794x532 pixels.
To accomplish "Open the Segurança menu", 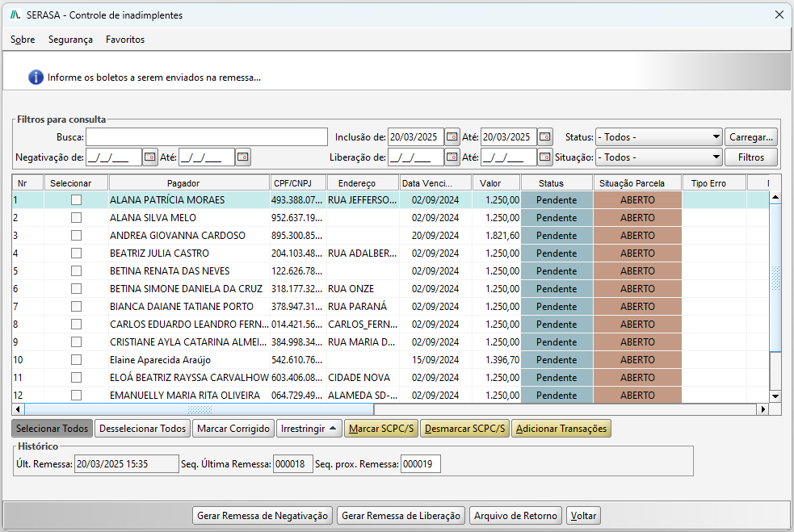I will [x=70, y=40].
